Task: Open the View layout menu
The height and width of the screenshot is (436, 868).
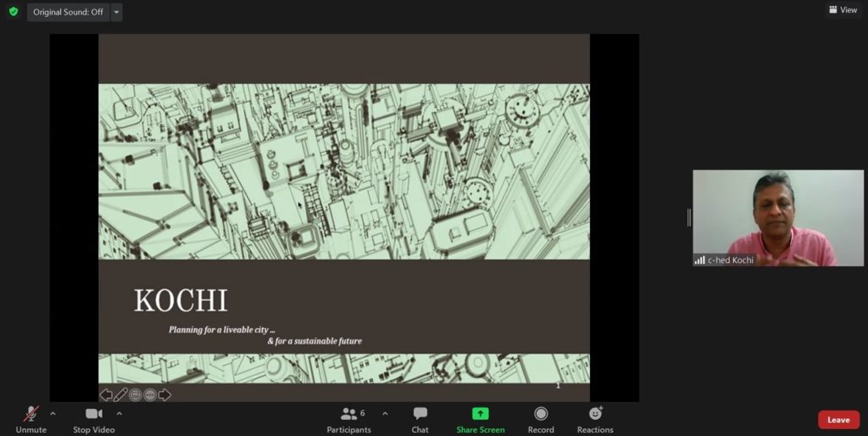Action: click(843, 10)
